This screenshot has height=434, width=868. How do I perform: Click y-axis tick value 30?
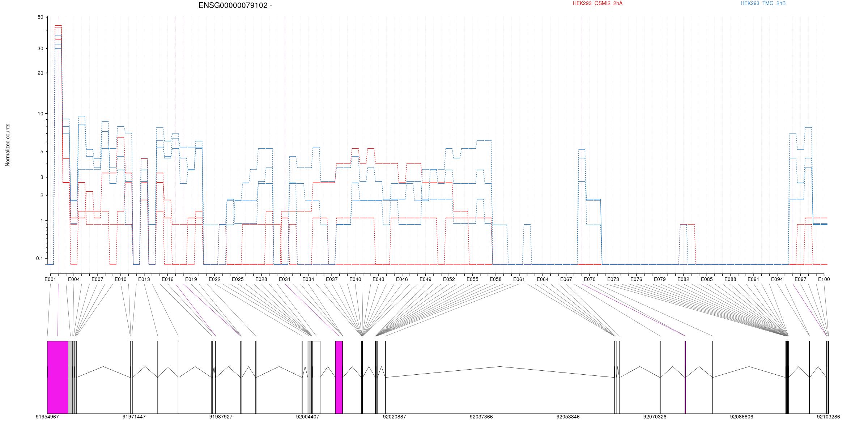coord(40,48)
